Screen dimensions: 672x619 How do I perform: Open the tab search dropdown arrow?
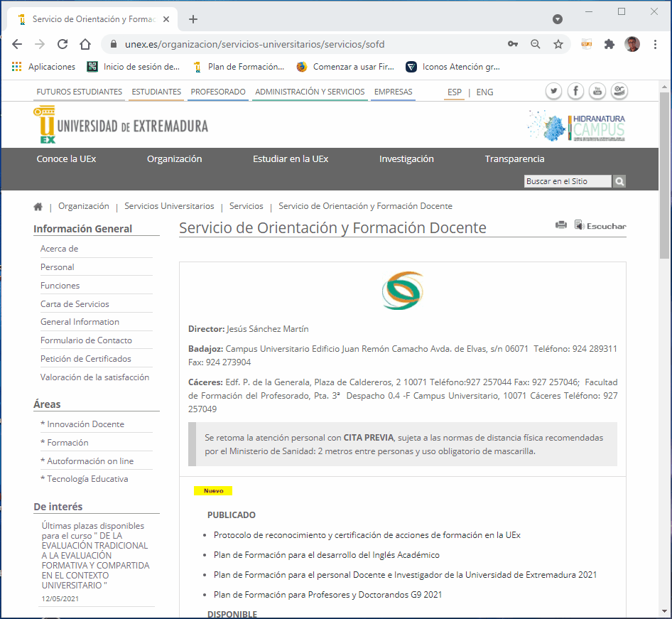click(558, 19)
